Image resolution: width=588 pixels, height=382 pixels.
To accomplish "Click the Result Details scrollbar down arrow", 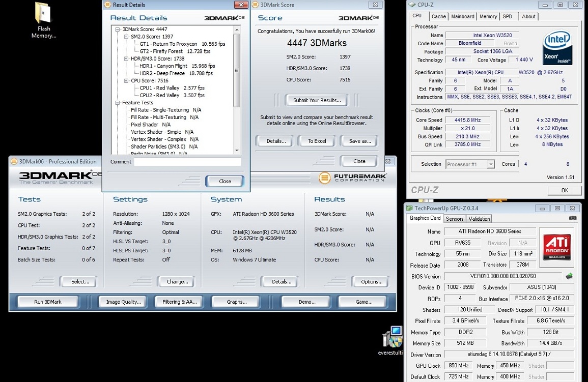I will pos(236,151).
